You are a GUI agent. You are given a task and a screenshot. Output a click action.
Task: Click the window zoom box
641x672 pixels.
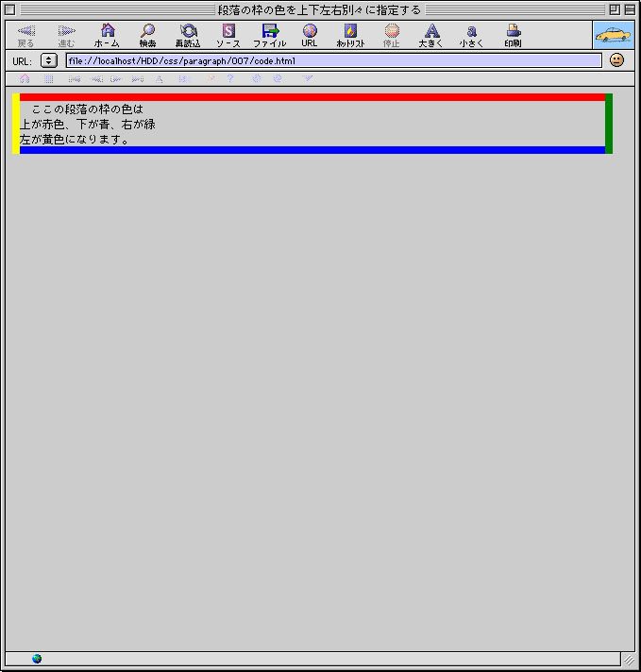[615, 9]
